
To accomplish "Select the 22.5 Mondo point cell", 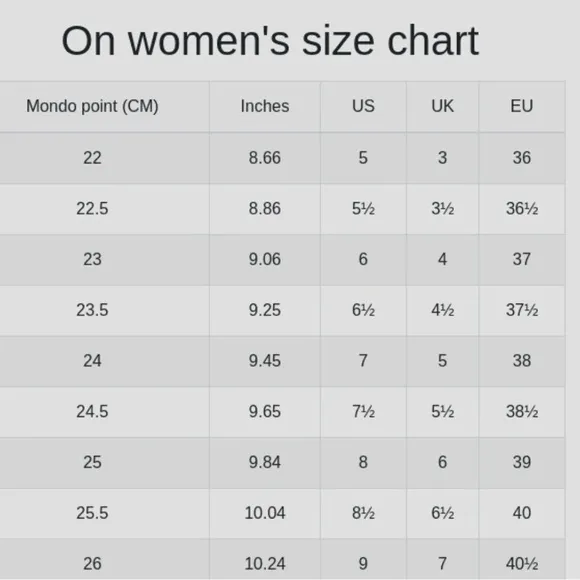I will pos(92,209).
